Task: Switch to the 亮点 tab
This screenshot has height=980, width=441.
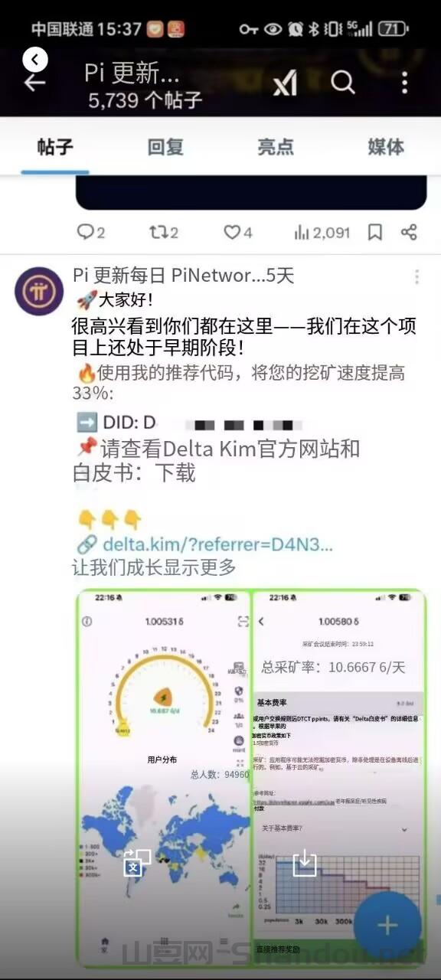Action: coord(276,147)
